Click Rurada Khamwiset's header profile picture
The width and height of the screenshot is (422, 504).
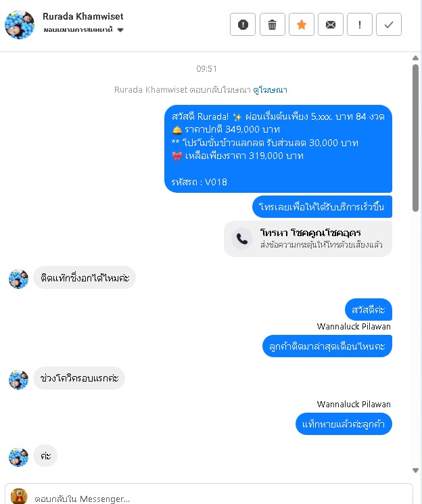point(20,25)
